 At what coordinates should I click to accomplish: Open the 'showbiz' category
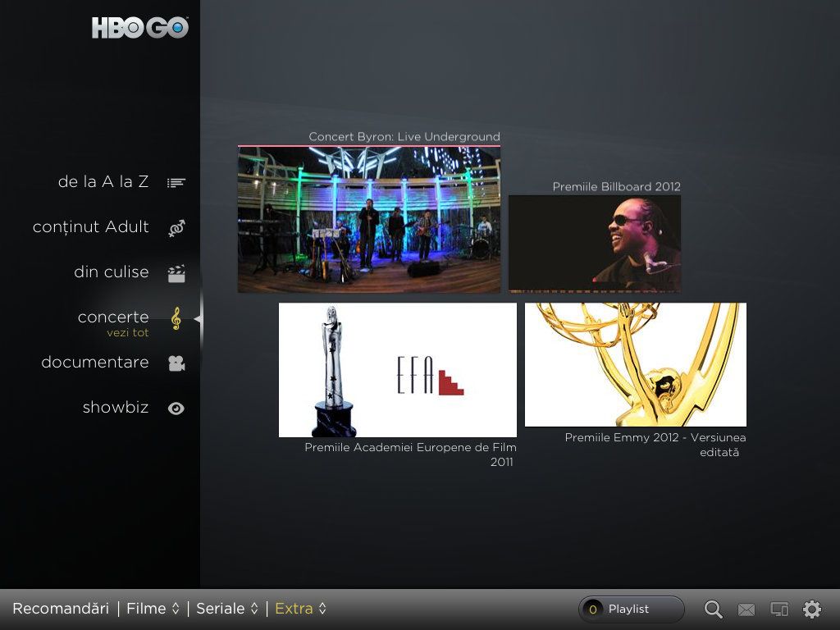pyautogui.click(x=115, y=407)
